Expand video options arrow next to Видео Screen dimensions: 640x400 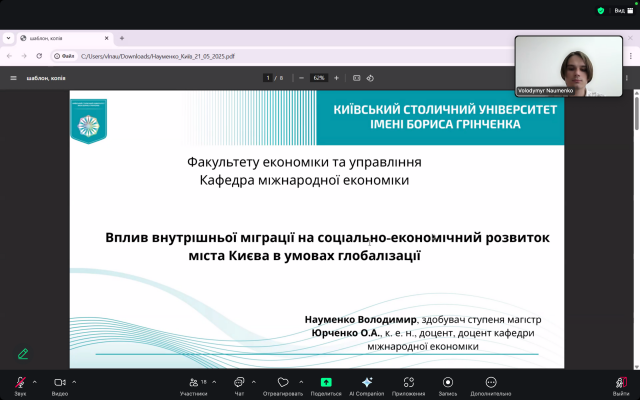[x=74, y=382]
